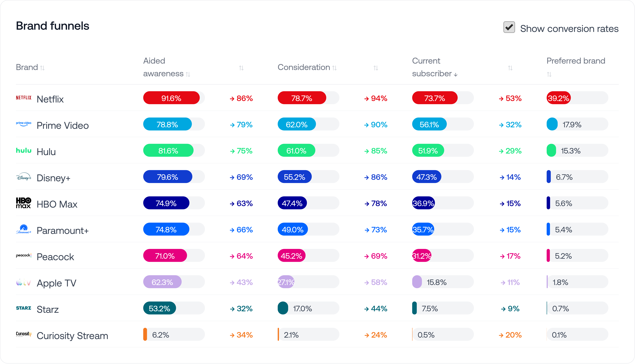Click the Paramount+ brand name
This screenshot has width=635, height=364.
63,230
